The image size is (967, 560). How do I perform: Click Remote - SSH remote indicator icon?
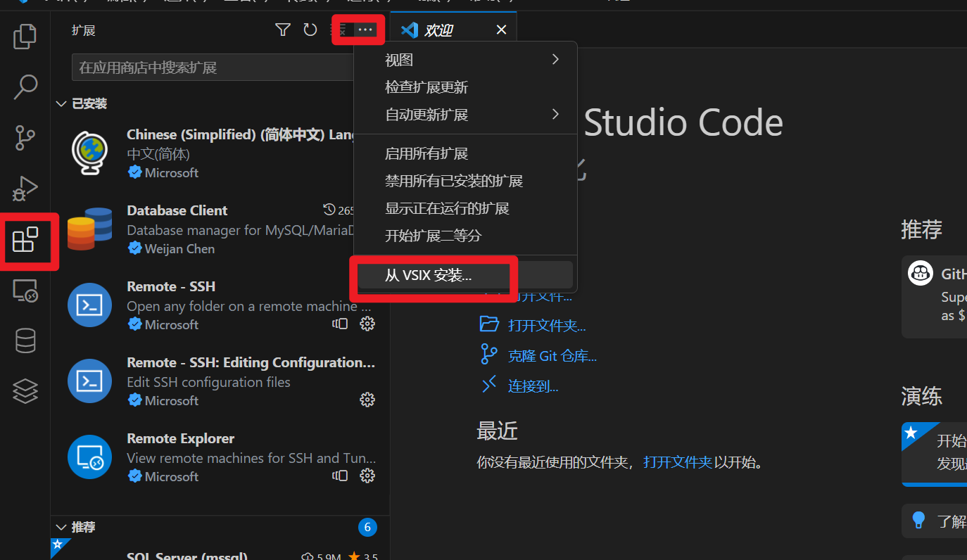pyautogui.click(x=341, y=324)
